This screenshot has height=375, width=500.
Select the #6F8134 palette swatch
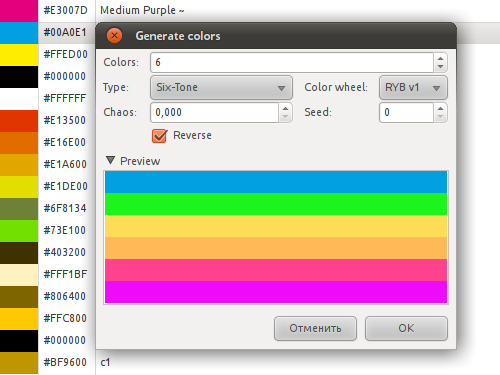(x=19, y=209)
